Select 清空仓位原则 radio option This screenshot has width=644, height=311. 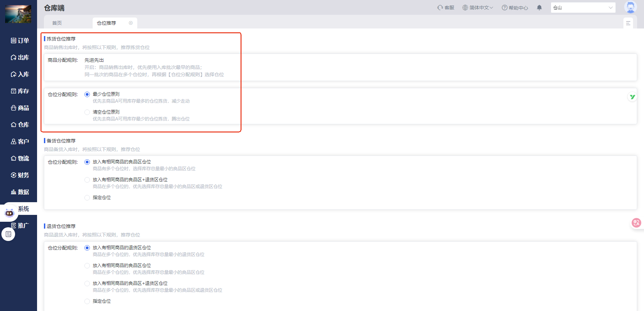tap(87, 112)
